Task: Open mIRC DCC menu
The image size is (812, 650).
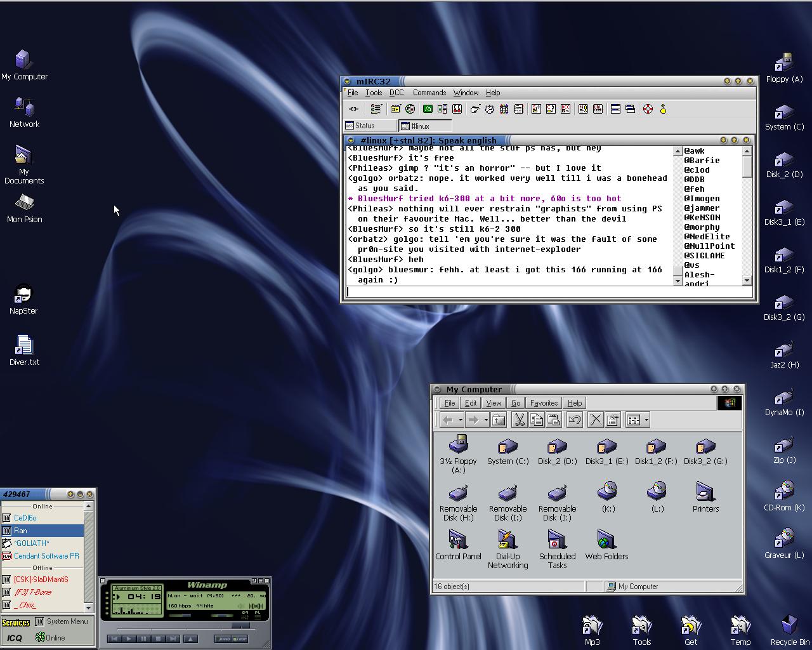Action: [396, 93]
